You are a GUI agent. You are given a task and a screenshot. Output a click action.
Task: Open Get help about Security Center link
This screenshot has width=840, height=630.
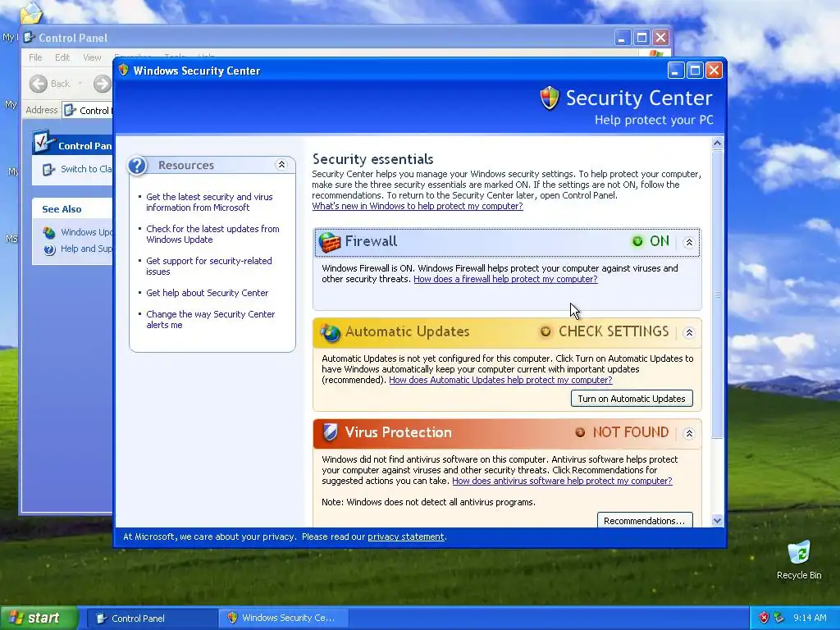click(x=208, y=293)
